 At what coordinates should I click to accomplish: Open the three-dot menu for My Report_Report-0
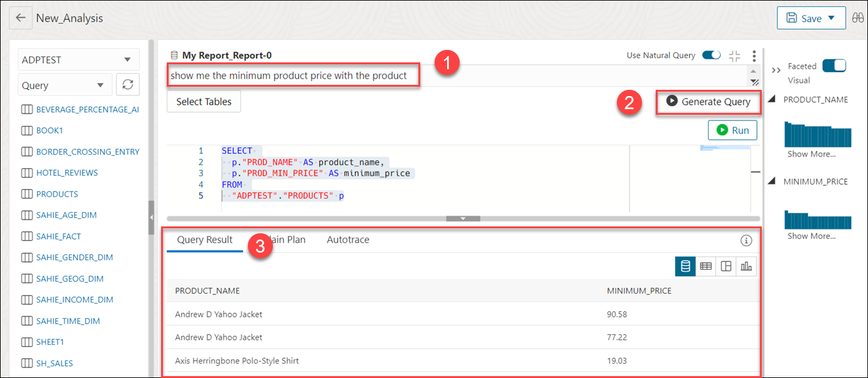tap(754, 55)
